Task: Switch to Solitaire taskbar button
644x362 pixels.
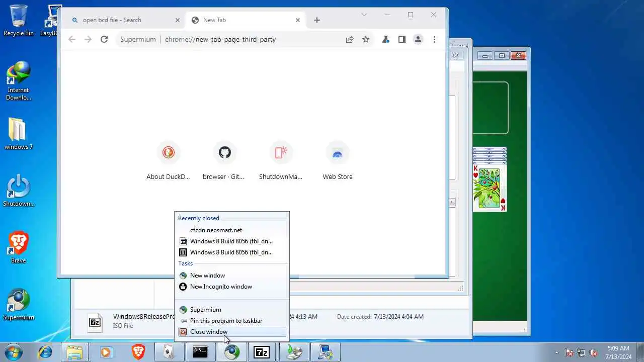Action: tap(169, 352)
